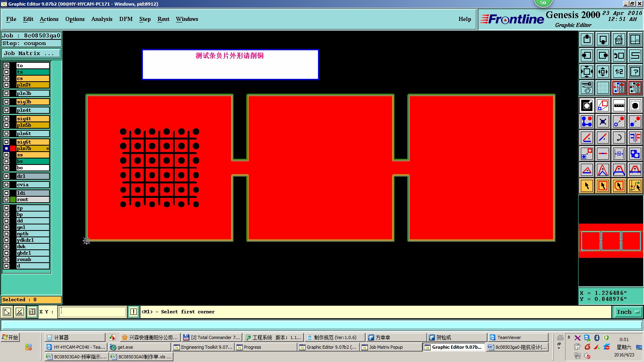
Task: Open the DFM menu
Action: coord(126,19)
